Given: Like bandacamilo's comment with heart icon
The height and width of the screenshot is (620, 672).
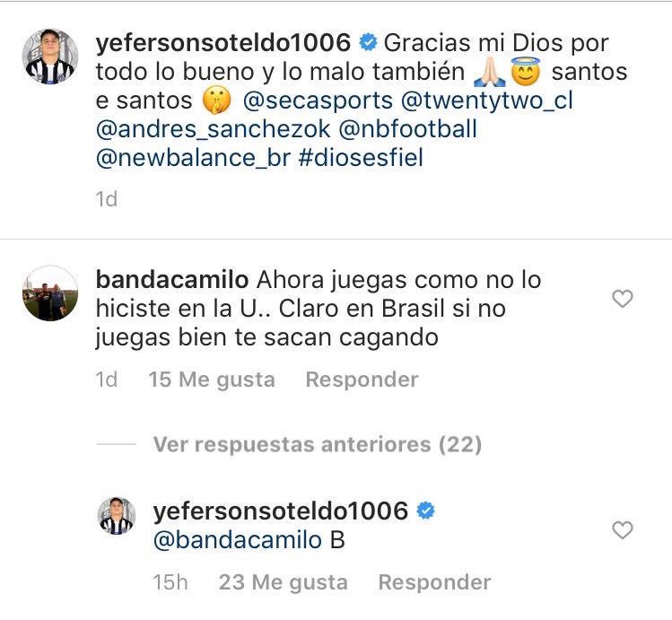Looking at the screenshot, I should point(622,299).
